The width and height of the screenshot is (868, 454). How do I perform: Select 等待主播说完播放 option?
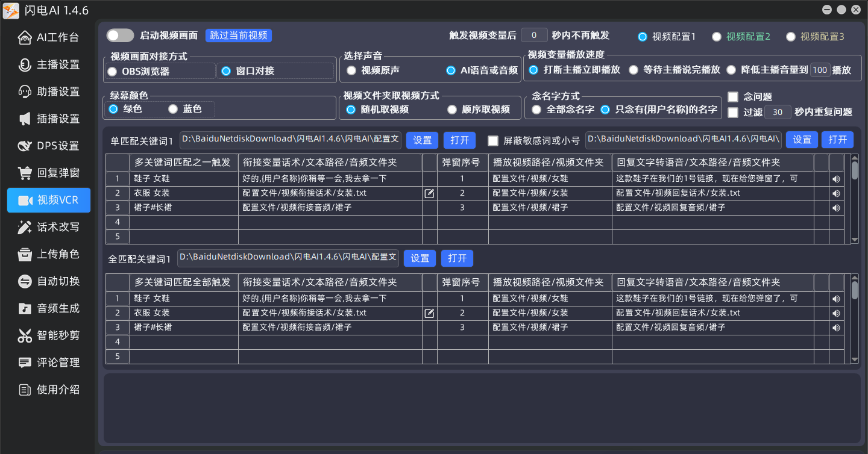click(x=634, y=70)
